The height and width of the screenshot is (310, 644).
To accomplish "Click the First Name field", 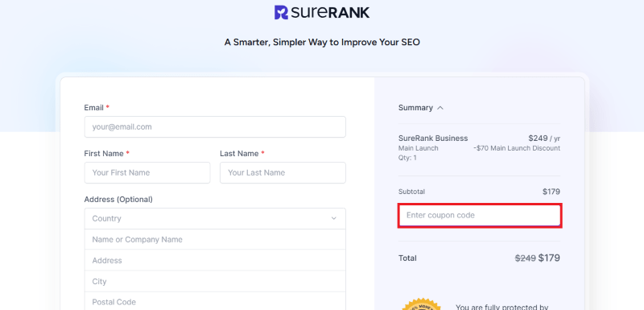I will point(147,173).
